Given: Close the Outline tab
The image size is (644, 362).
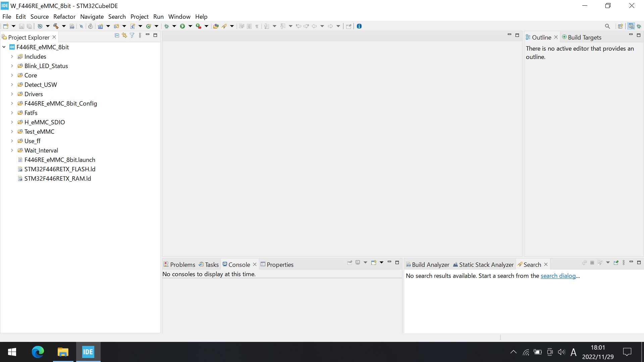Looking at the screenshot, I should 556,37.
